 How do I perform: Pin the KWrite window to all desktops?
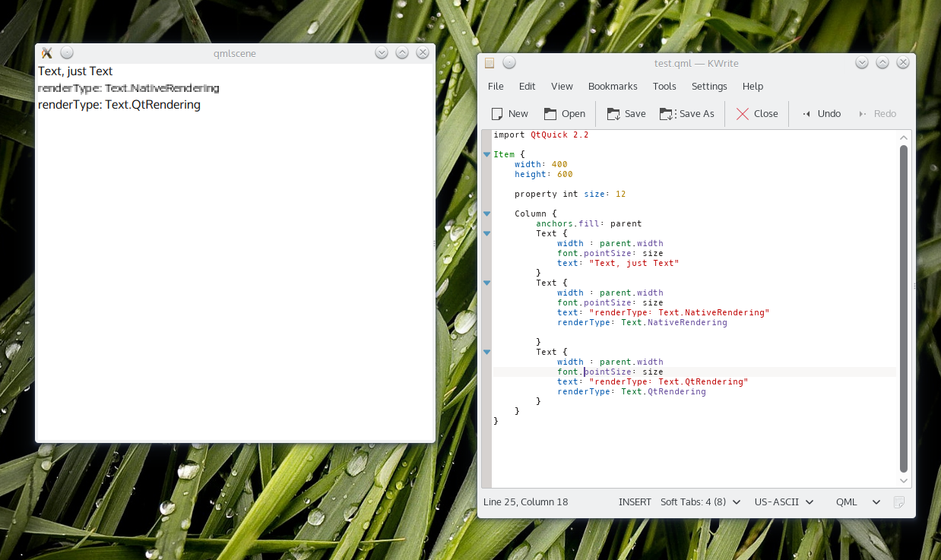click(509, 63)
